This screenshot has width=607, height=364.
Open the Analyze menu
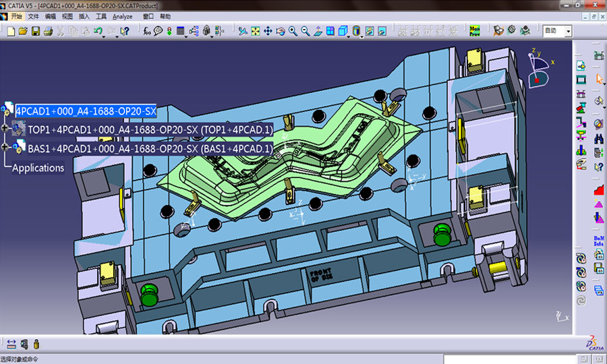(x=123, y=16)
